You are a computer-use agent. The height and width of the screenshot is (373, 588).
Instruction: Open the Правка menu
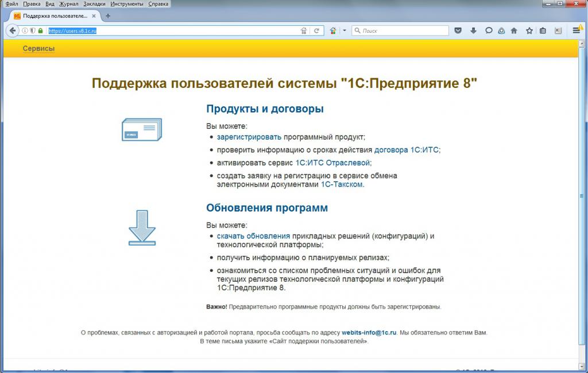pyautogui.click(x=32, y=4)
